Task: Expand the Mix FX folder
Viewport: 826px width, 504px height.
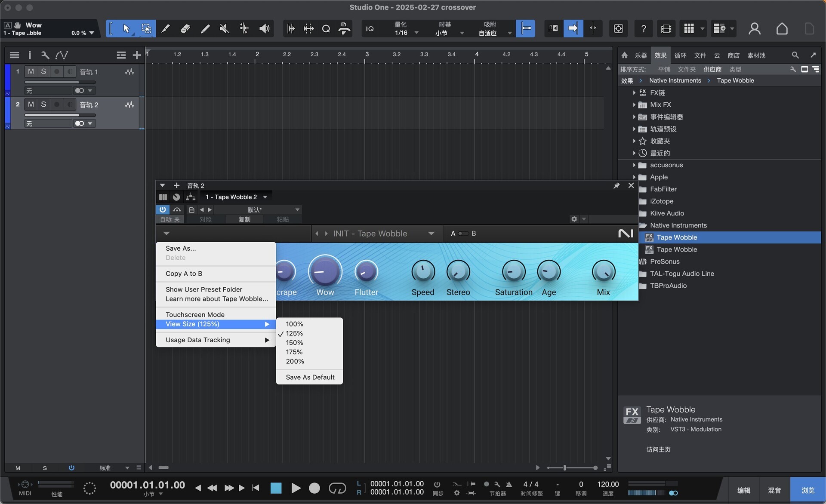Action: [x=634, y=104]
